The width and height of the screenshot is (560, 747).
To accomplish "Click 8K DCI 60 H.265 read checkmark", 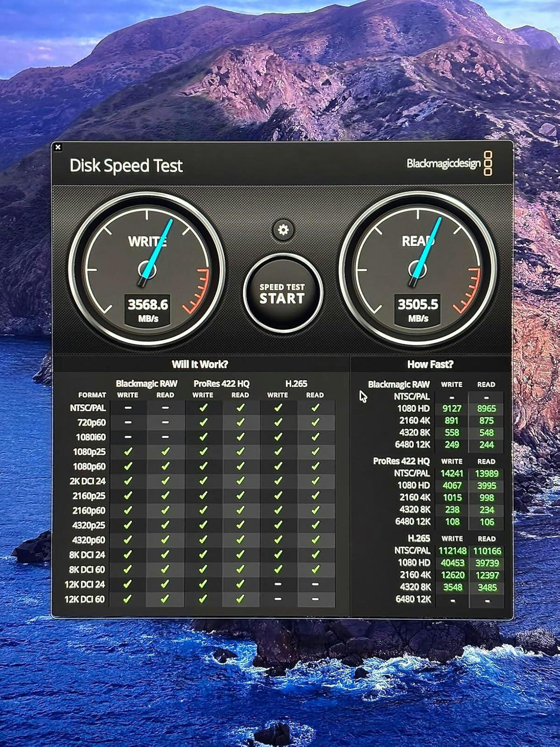I will 315,569.
